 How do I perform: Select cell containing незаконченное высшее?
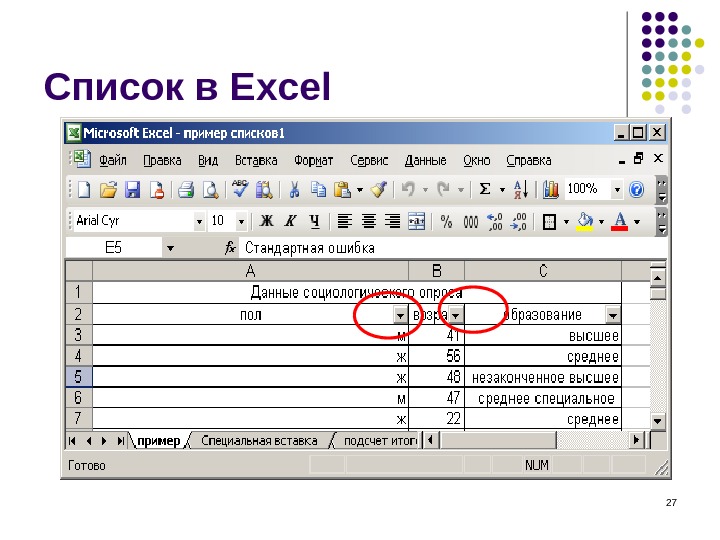(543, 377)
